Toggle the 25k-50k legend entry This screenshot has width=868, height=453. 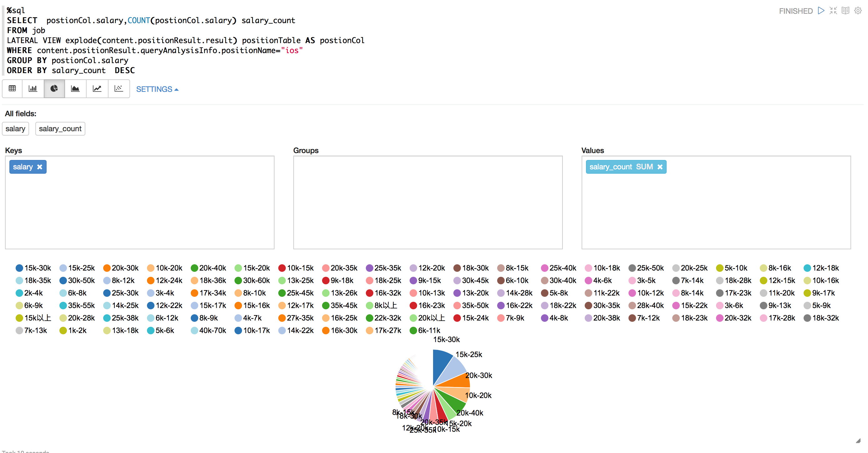tap(646, 268)
